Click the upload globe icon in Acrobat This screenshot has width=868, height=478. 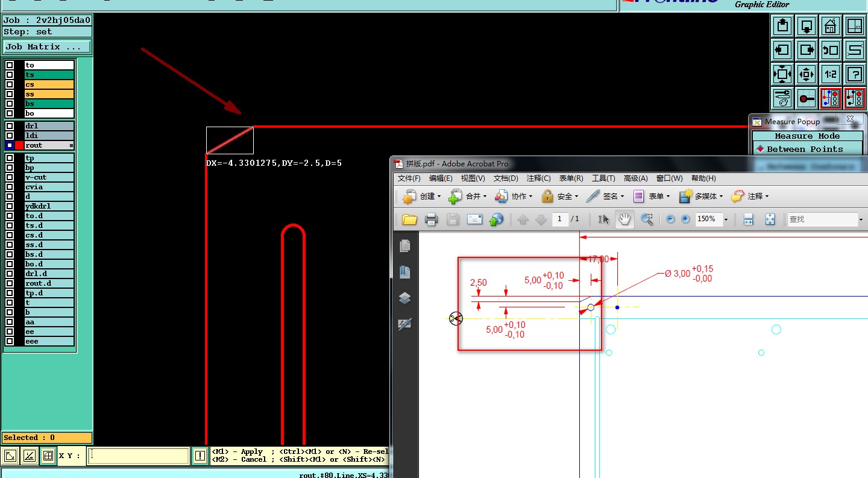pos(496,219)
